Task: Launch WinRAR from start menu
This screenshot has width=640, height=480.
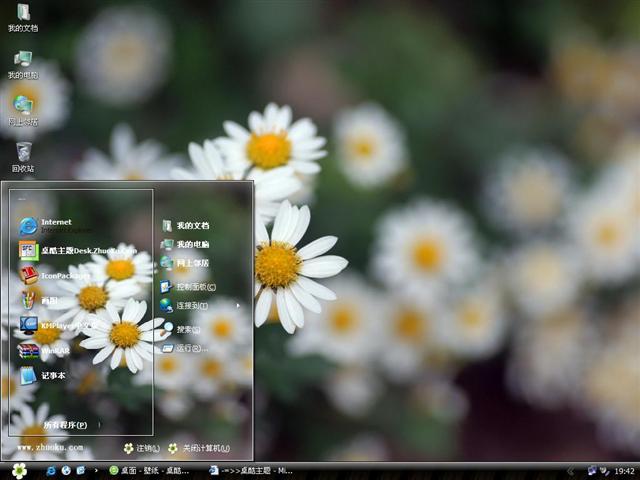Action: point(44,351)
